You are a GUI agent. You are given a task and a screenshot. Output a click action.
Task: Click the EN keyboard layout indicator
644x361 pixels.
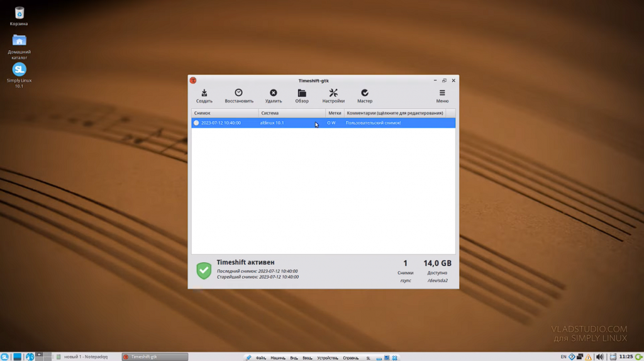[x=563, y=357]
